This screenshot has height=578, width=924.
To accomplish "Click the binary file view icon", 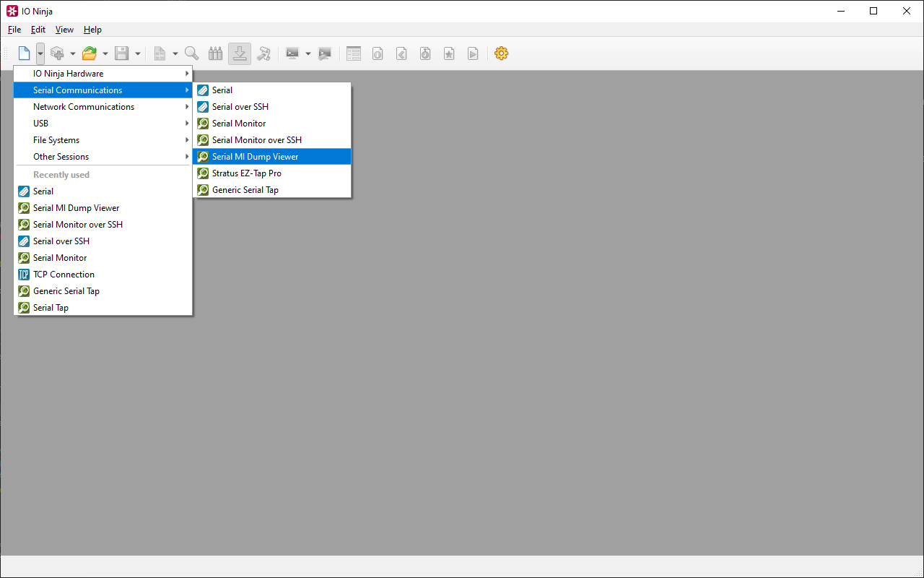I will click(x=160, y=53).
